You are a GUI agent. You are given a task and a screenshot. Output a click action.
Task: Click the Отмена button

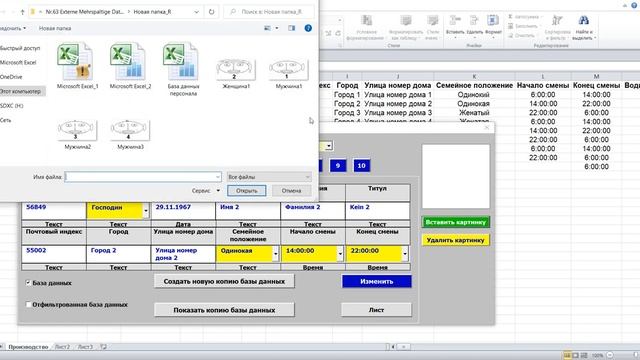tap(291, 191)
